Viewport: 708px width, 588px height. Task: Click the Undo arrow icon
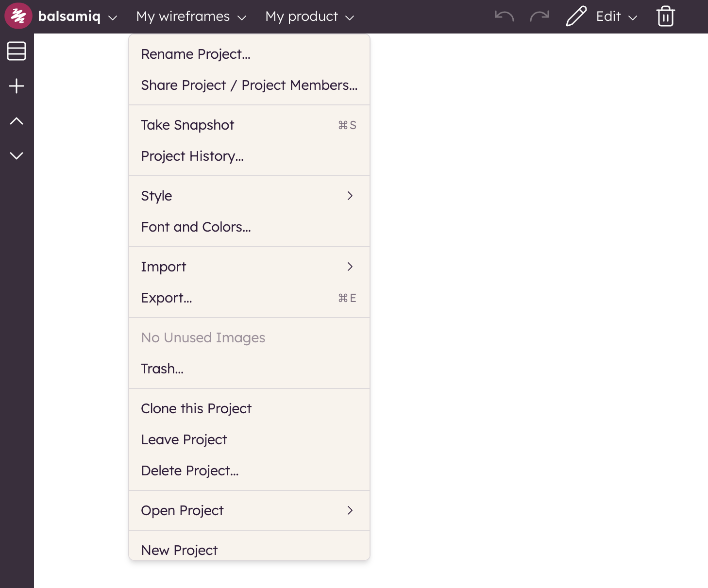[x=504, y=16]
